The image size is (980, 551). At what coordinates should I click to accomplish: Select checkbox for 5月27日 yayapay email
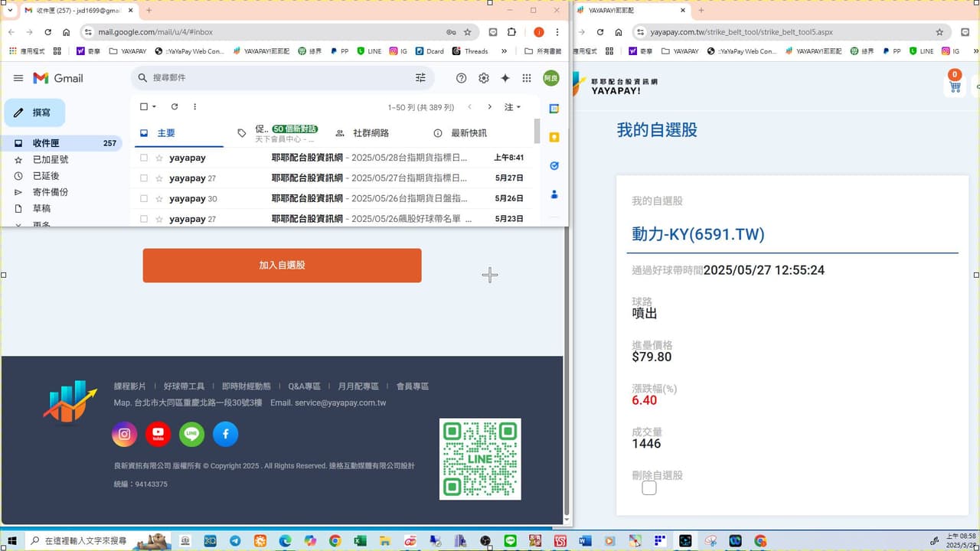[x=144, y=178]
